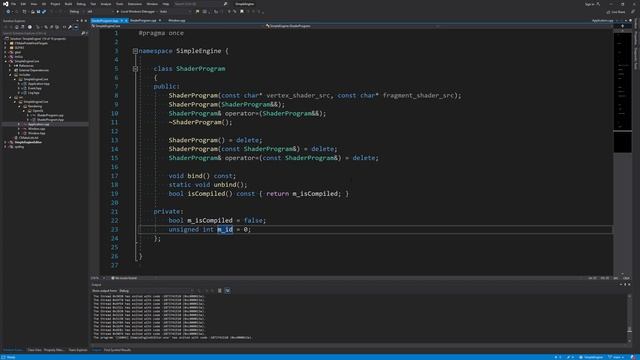Collapse the namespace SimpleEngine outlining block
This screenshot has height=360, width=640.
[x=135, y=51]
